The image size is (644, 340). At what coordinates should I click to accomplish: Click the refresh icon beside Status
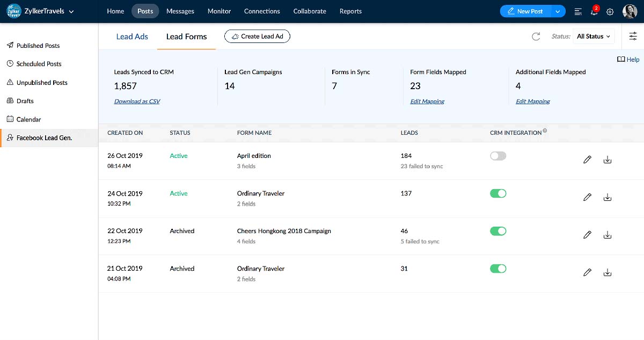(x=536, y=37)
